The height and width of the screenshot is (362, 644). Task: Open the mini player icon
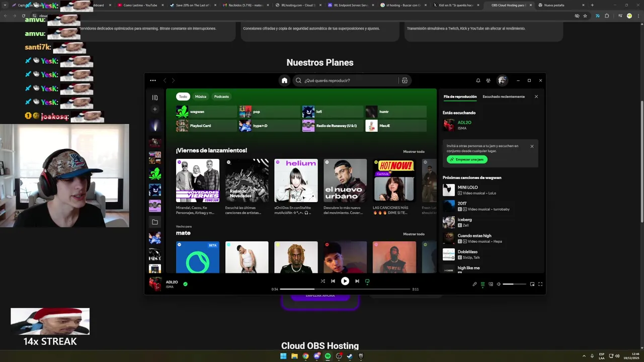click(532, 284)
